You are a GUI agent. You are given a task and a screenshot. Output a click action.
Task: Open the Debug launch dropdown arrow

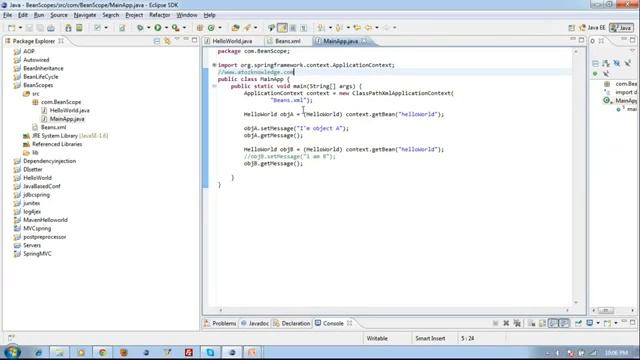pos(149,28)
